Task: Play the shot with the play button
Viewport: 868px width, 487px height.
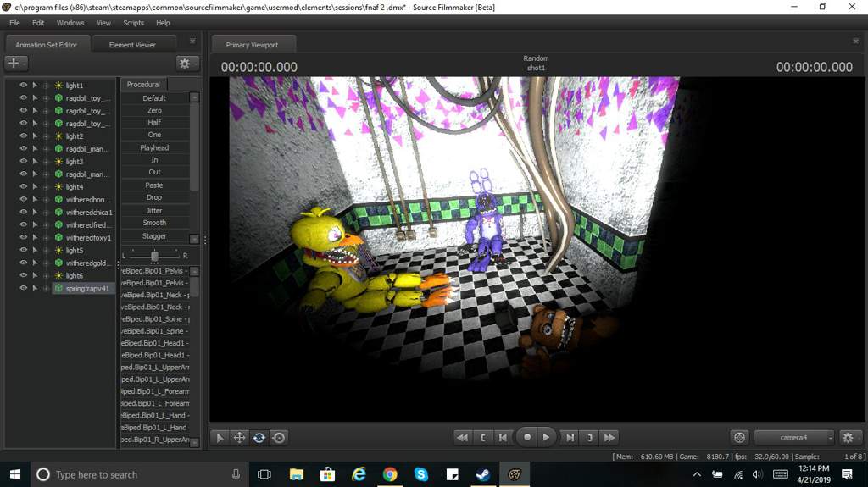Action: [546, 437]
